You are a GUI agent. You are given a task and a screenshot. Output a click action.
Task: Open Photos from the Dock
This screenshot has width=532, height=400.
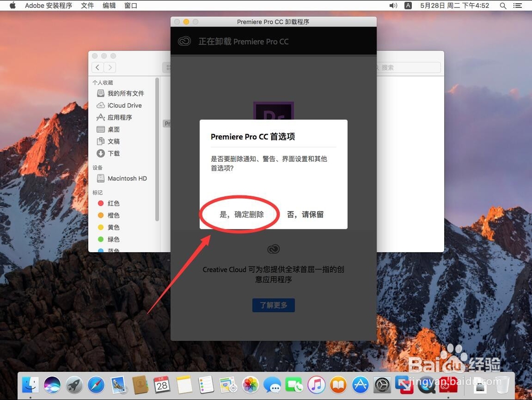pyautogui.click(x=251, y=385)
